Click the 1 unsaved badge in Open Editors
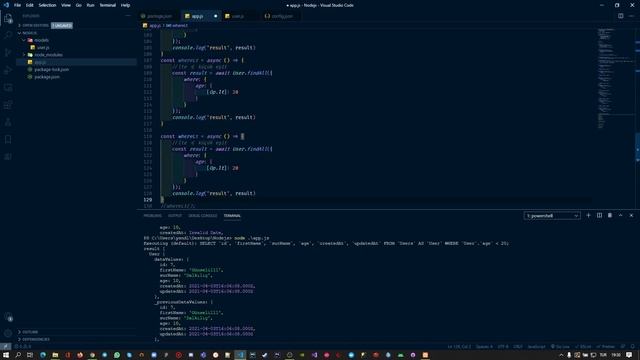Viewport: 640px width, 360px height. click(x=62, y=25)
